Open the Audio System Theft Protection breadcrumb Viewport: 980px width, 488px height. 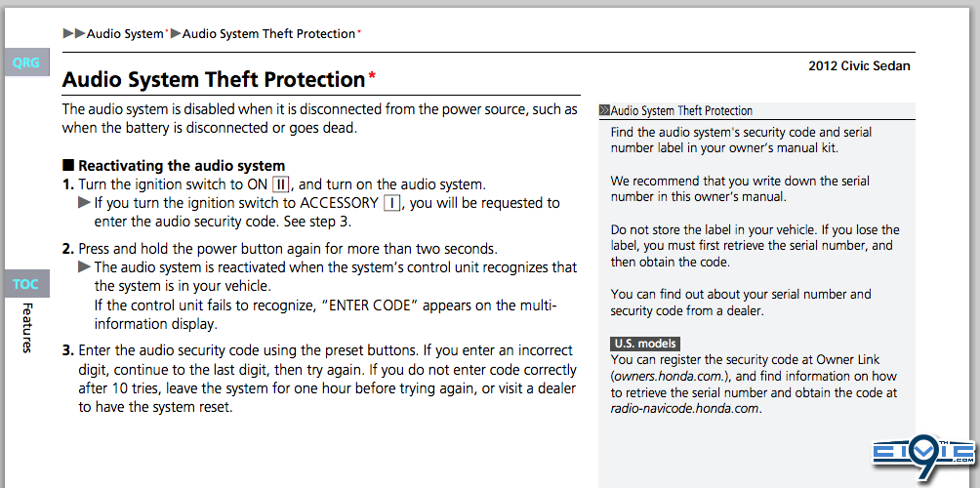268,34
